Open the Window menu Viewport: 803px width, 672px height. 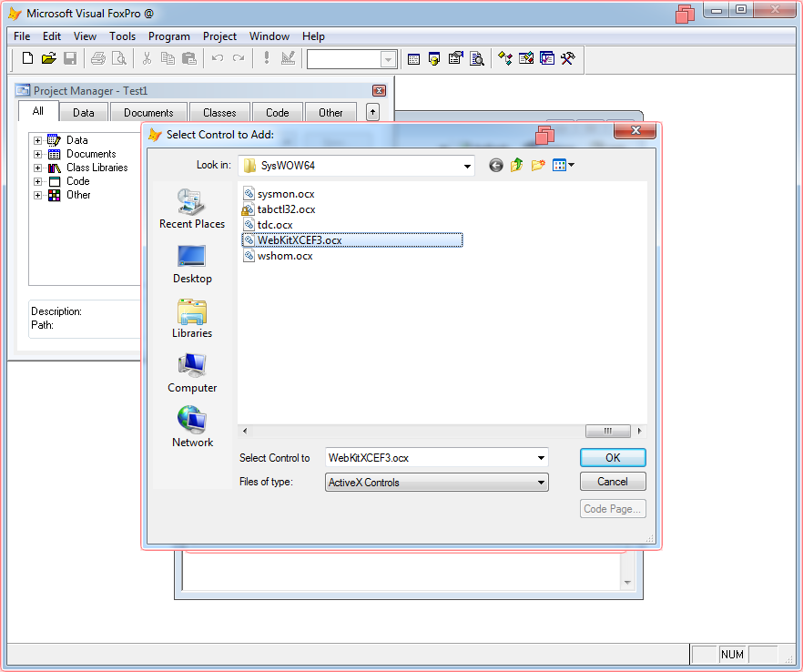click(269, 36)
